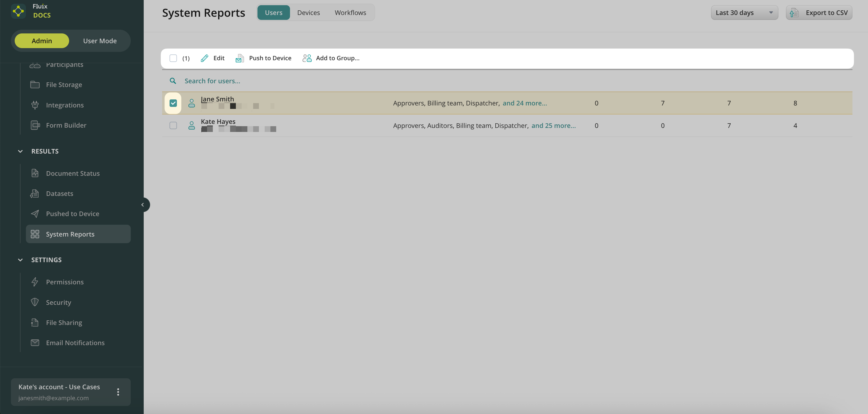Toggle the select-all users checkbox

coord(173,58)
